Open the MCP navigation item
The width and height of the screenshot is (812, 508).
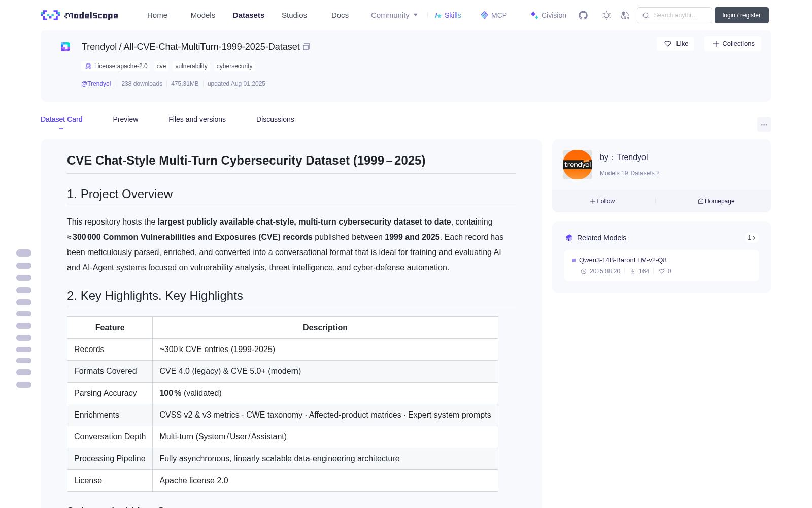pos(494,15)
